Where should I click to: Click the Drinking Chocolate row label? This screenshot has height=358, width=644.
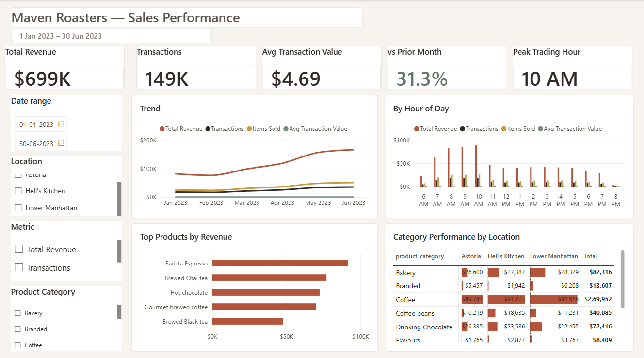click(424, 327)
